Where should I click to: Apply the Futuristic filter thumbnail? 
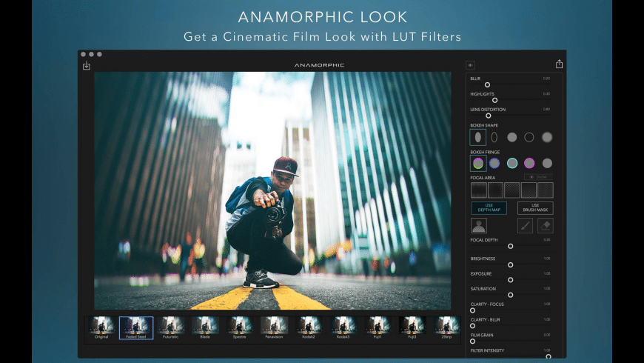pos(170,327)
